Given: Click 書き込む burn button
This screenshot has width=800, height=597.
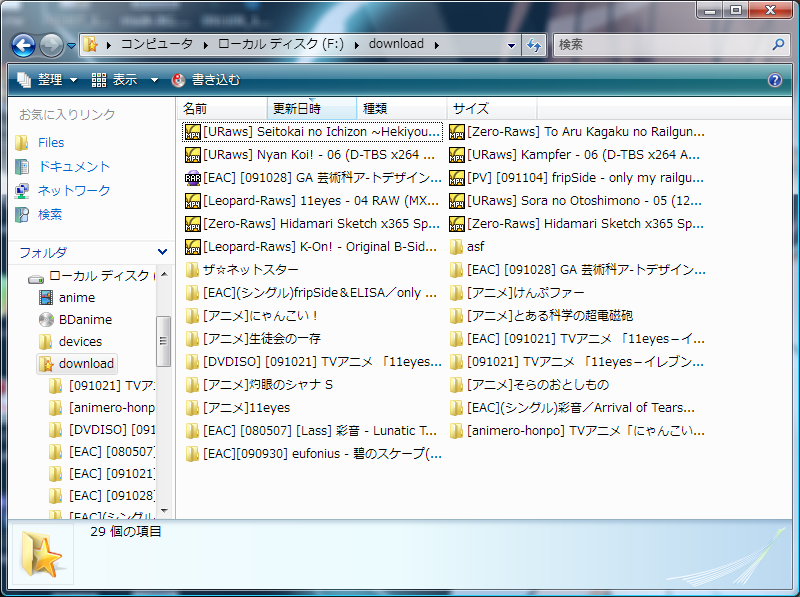Looking at the screenshot, I should (206, 80).
